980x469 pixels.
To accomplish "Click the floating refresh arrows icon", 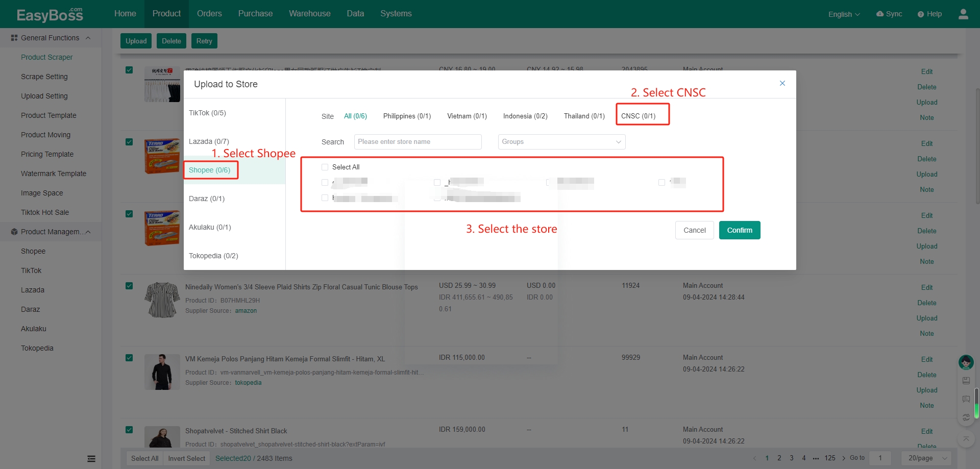I will [x=966, y=417].
